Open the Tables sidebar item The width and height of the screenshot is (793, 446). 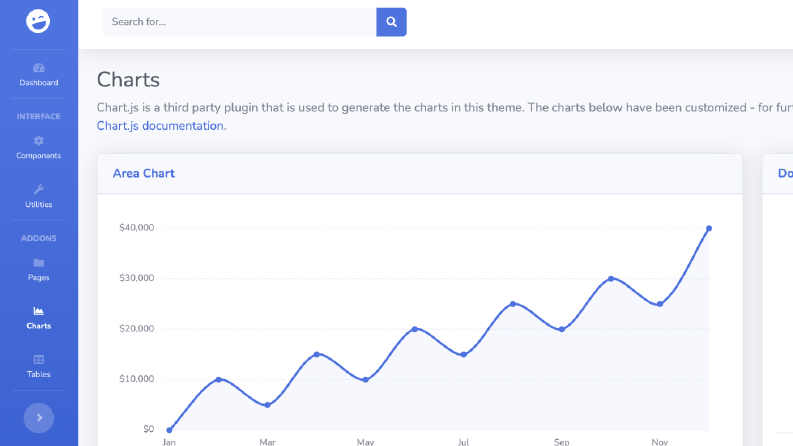(38, 367)
